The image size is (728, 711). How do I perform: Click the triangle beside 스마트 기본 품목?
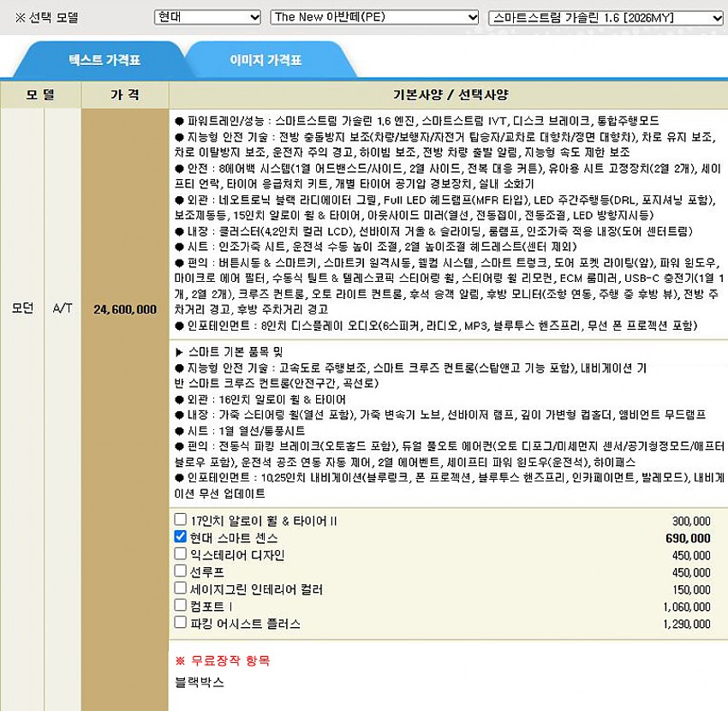(x=179, y=352)
